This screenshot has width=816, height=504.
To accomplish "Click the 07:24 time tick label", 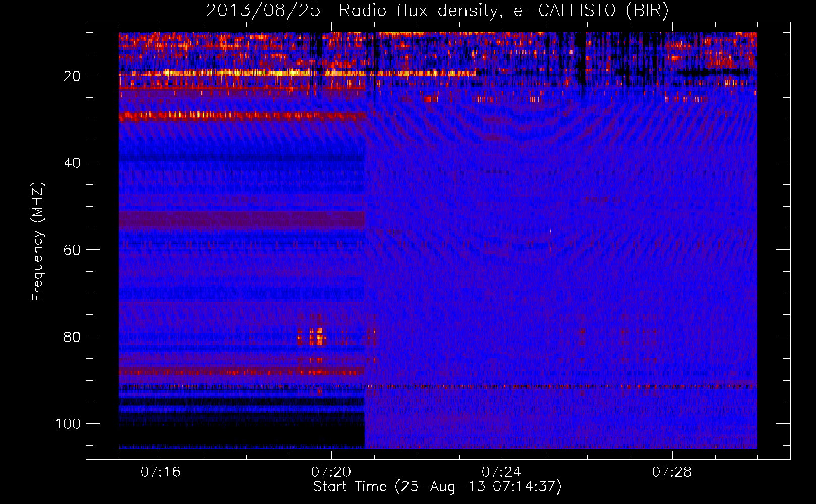I will (502, 472).
